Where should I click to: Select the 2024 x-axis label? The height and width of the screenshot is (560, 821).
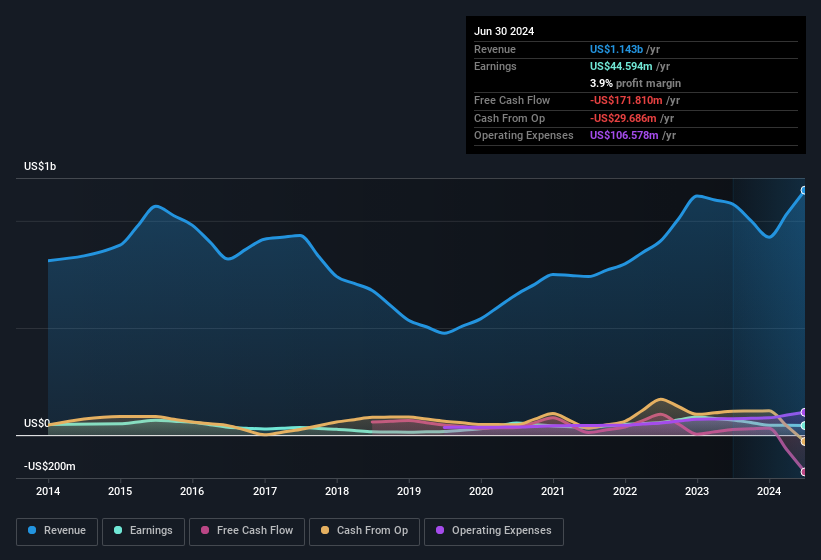click(x=769, y=491)
